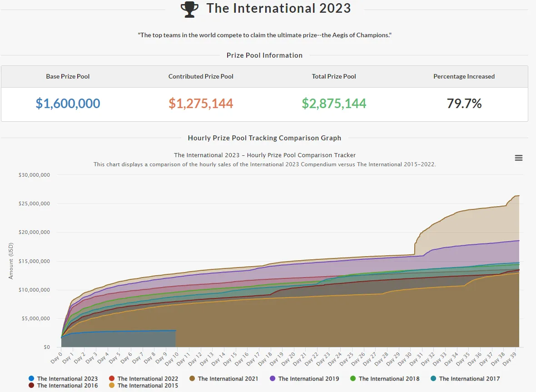The width and height of the screenshot is (536, 392).
Task: Click the $25,000,000 y-axis label
Action: (x=34, y=203)
